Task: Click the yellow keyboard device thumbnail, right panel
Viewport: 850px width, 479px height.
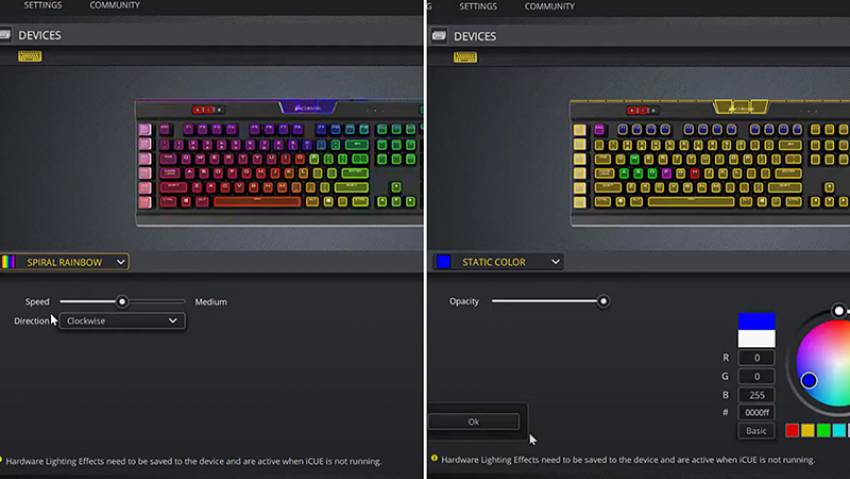Action: point(465,57)
